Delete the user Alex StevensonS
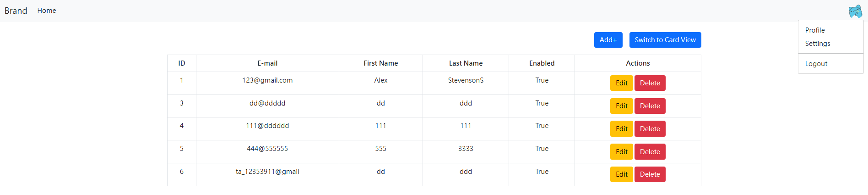 coord(650,83)
